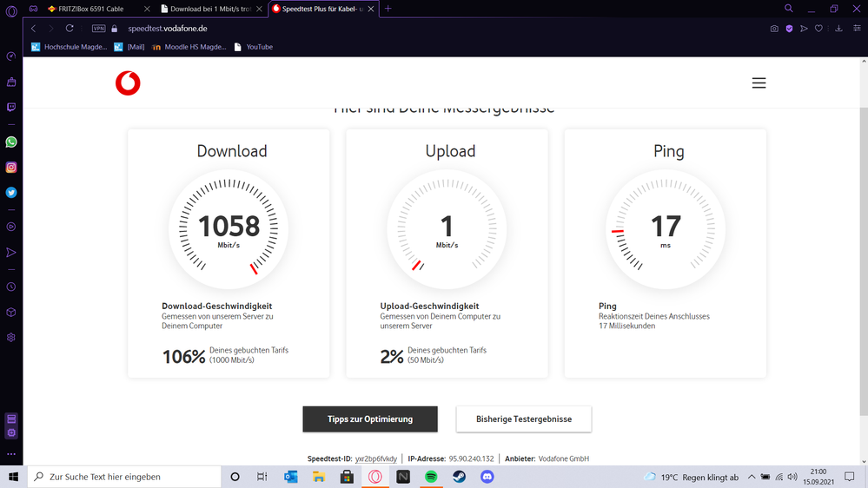Open downloads from the toolbar
Image resolution: width=868 pixels, height=488 pixels.
[838, 28]
